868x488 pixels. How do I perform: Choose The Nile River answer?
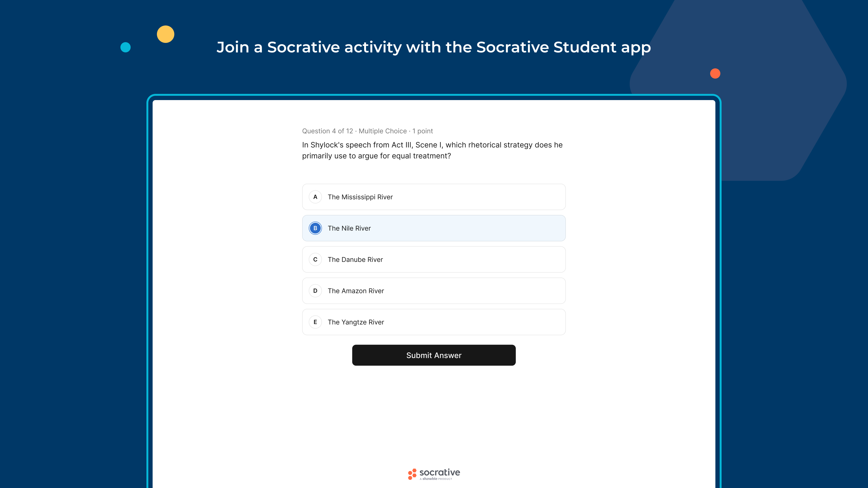(434, 228)
